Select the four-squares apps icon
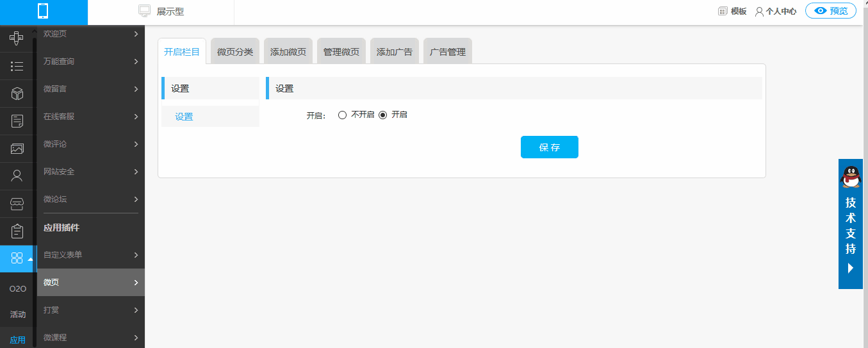 click(17, 258)
